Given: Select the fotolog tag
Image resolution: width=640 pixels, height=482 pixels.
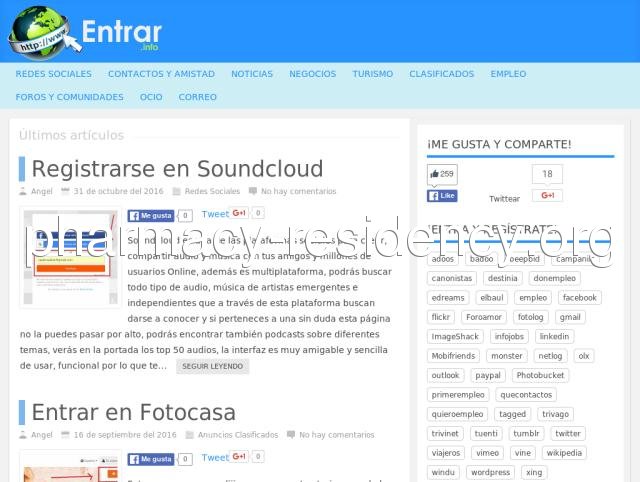Looking at the screenshot, I should [x=531, y=317].
